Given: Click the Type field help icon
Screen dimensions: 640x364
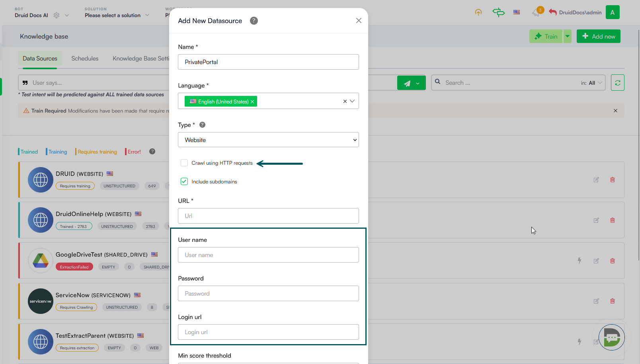Looking at the screenshot, I should pos(202,125).
